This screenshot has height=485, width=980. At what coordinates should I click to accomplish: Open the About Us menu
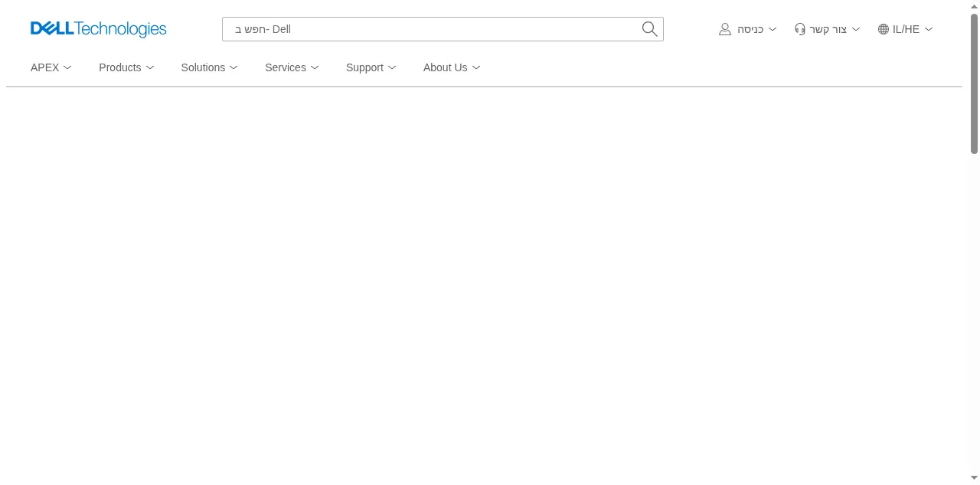click(452, 67)
